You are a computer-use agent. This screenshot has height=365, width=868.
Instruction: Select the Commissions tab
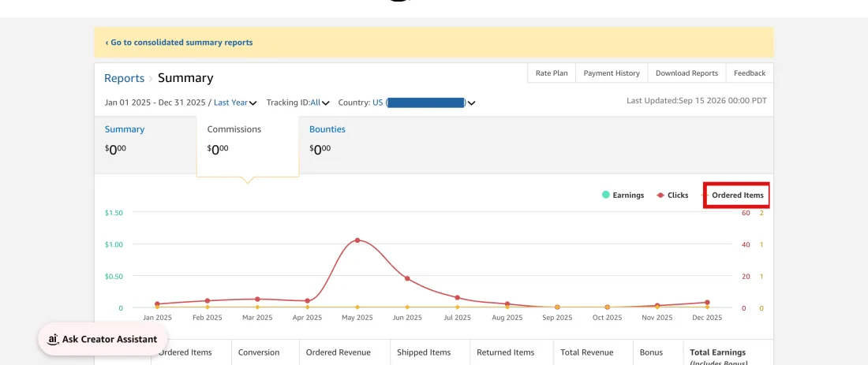(248, 146)
